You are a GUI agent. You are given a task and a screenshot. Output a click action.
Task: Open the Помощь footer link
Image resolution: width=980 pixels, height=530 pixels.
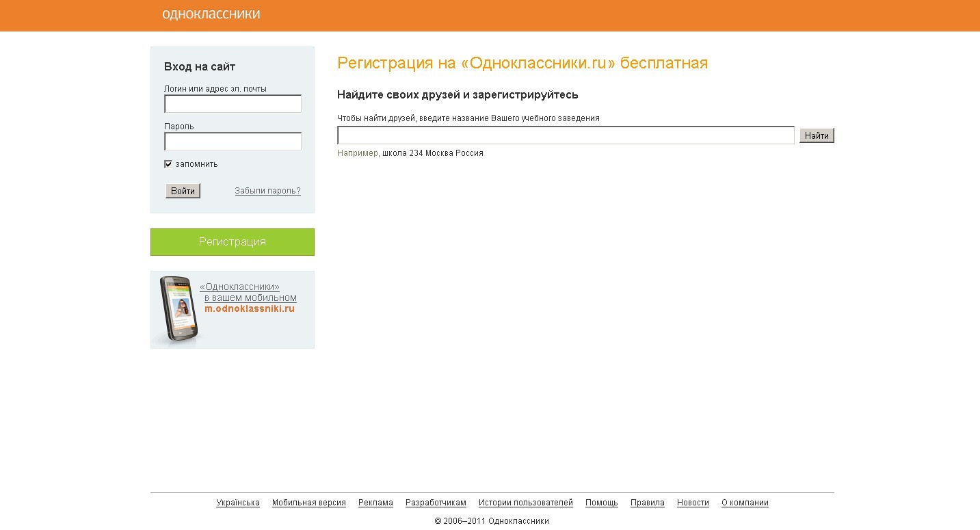(x=602, y=503)
